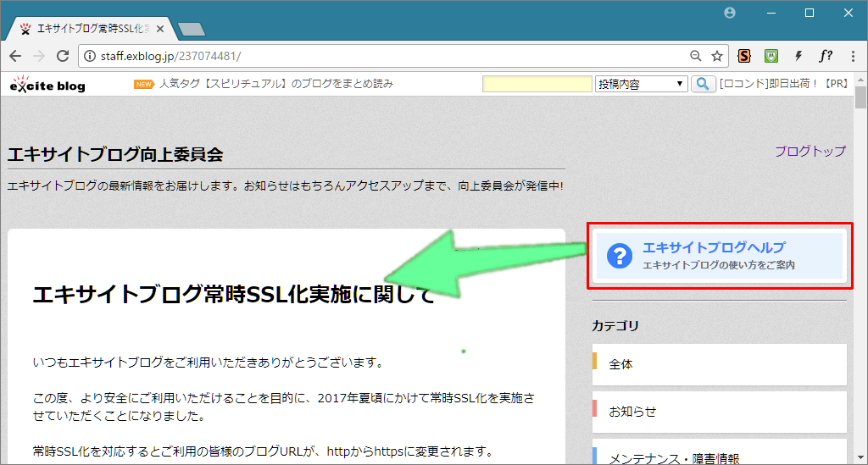Viewport: 868px width, 465px height.
Task: Click the エキサイトブログの使い方をご案内 subtitle
Action: click(719, 265)
